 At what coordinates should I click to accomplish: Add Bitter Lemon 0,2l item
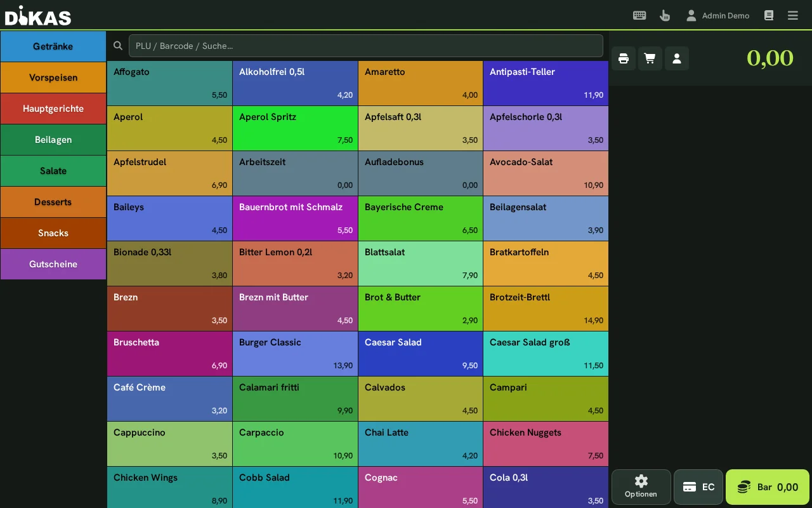pyautogui.click(x=295, y=264)
